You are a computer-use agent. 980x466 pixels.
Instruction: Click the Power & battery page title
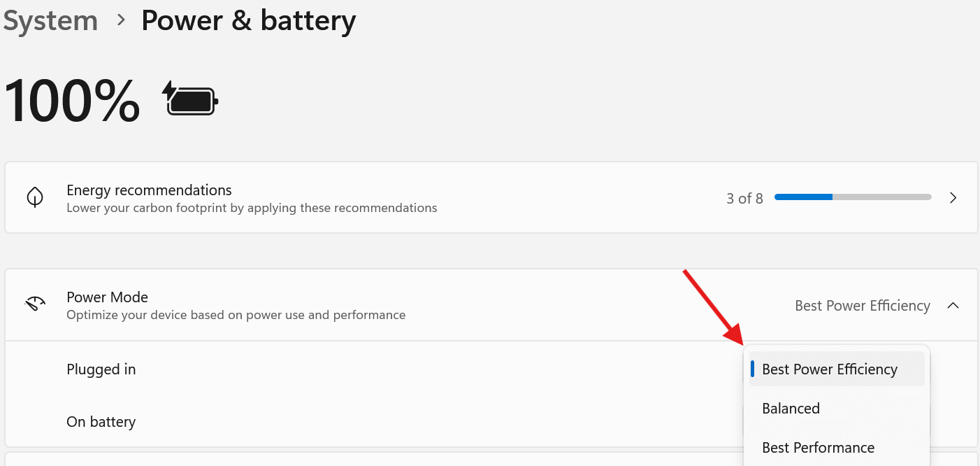248,20
